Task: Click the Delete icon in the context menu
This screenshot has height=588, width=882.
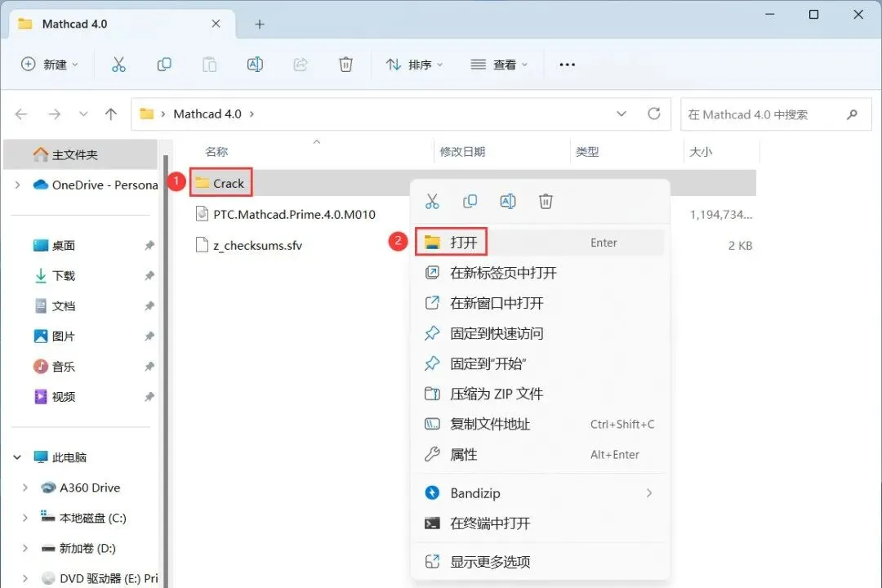Action: tap(546, 202)
